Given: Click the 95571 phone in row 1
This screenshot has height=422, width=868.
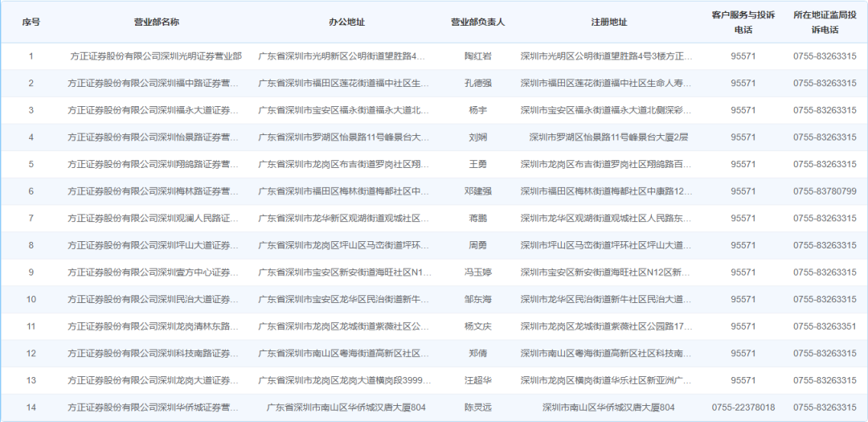Looking at the screenshot, I should pos(743,56).
